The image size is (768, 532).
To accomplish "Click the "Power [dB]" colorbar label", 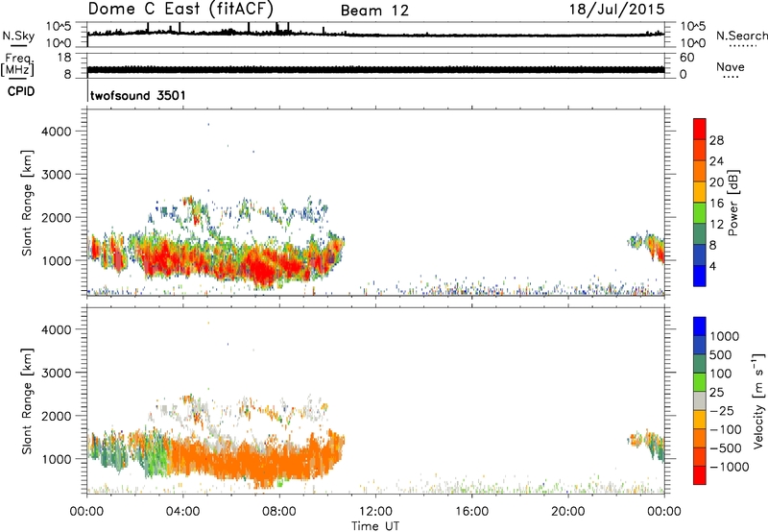I will (733, 203).
